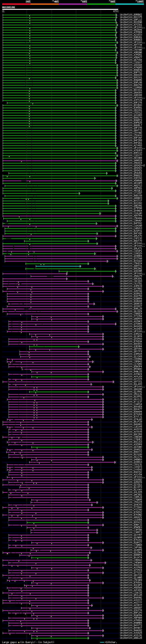Select label UniRef100_A7AQH5
Viewport: 146px width, 644px height.
(x=131, y=67)
